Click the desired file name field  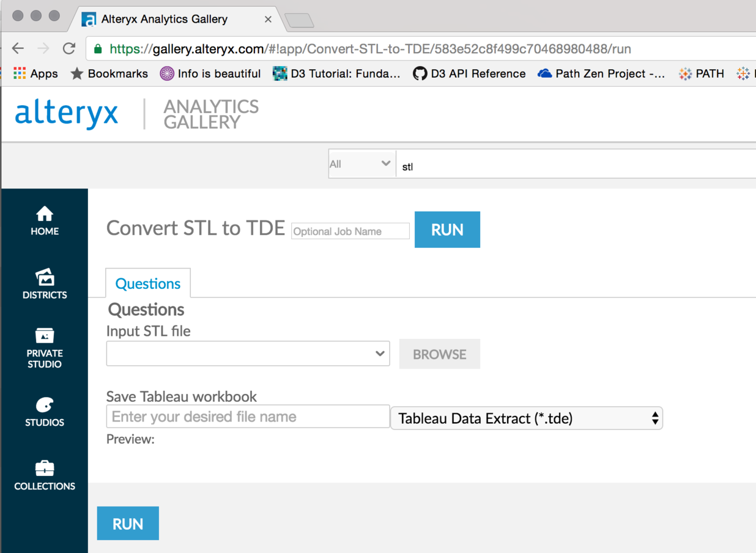(248, 417)
